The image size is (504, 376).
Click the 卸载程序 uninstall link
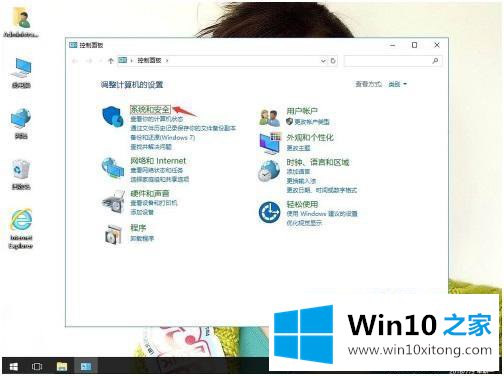(x=142, y=238)
